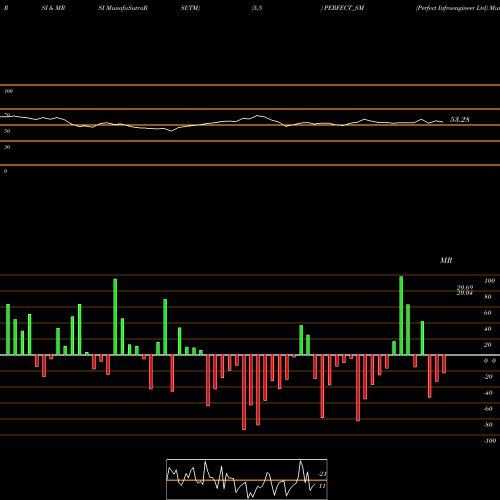
Task: Click the RSI axis label 0
Action: [5, 171]
